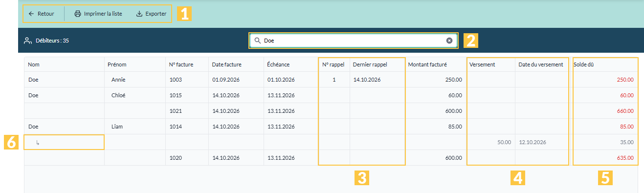The height and width of the screenshot is (193, 644).
Task: Click invoice date 01.09.2026
Action: tap(226, 80)
